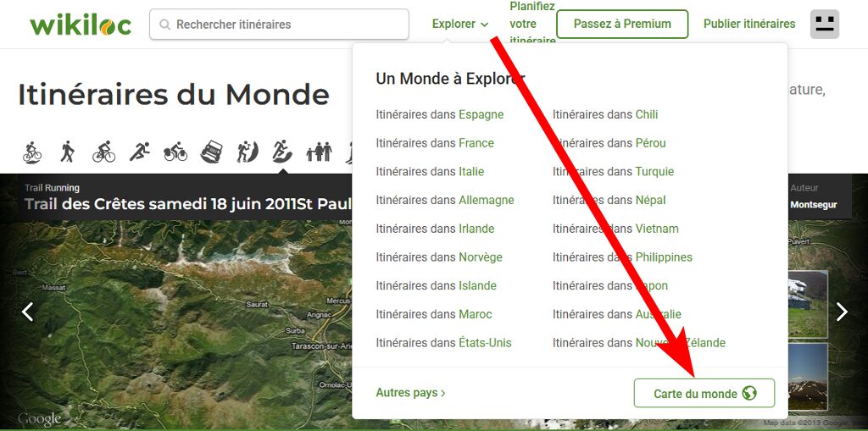Open Itinéraires dans Italie

pyautogui.click(x=430, y=172)
